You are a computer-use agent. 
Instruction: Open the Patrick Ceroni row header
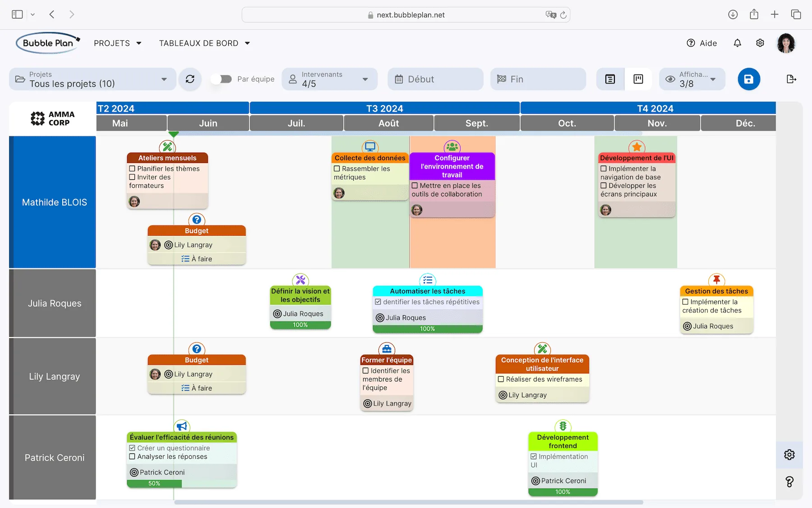coord(52,457)
